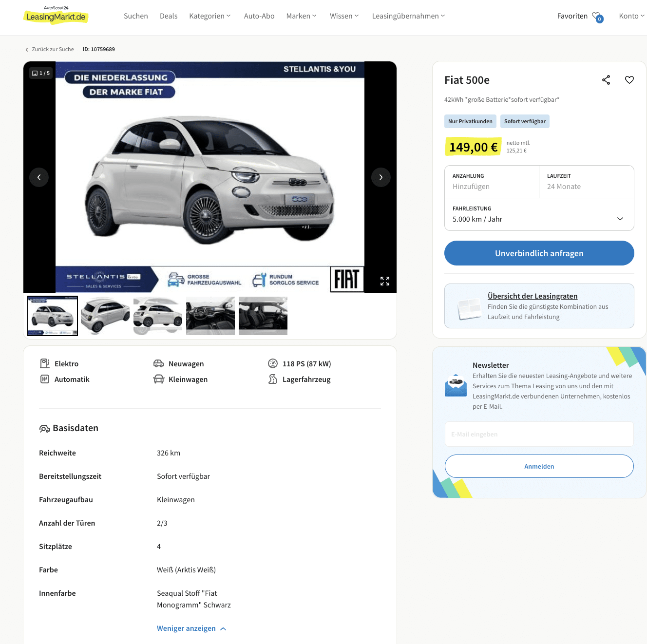Select the second thumbnail showing rear view

pos(105,316)
